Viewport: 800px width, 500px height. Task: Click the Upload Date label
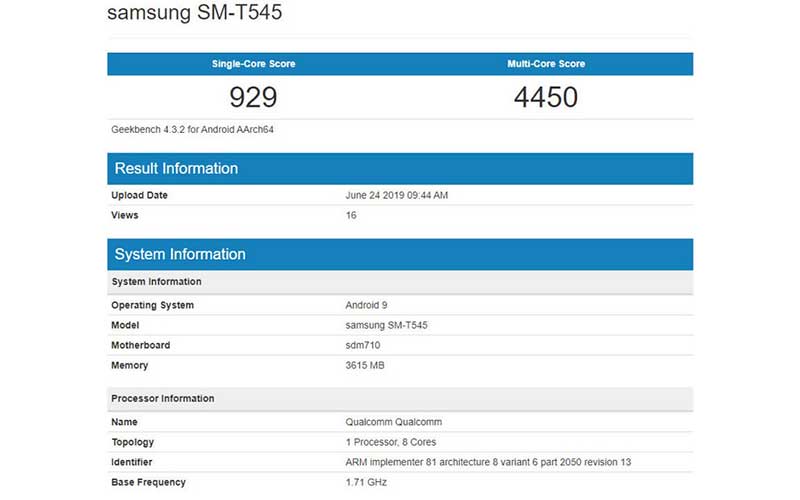coord(139,195)
